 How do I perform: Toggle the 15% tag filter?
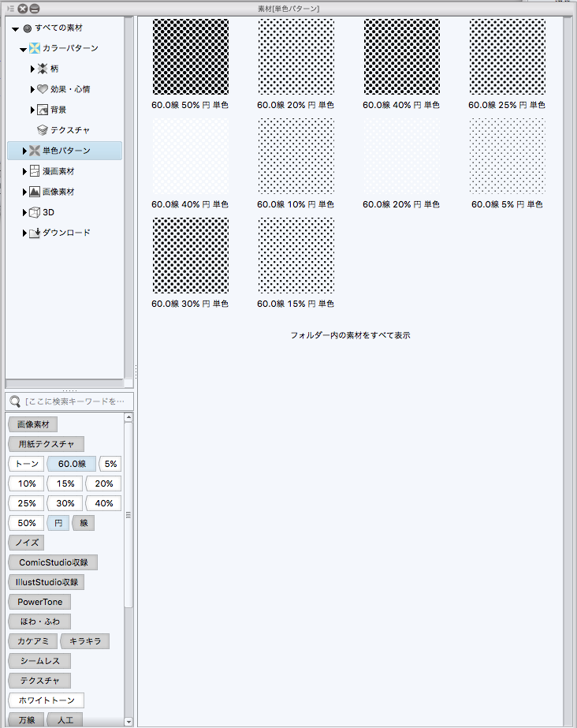click(x=65, y=483)
